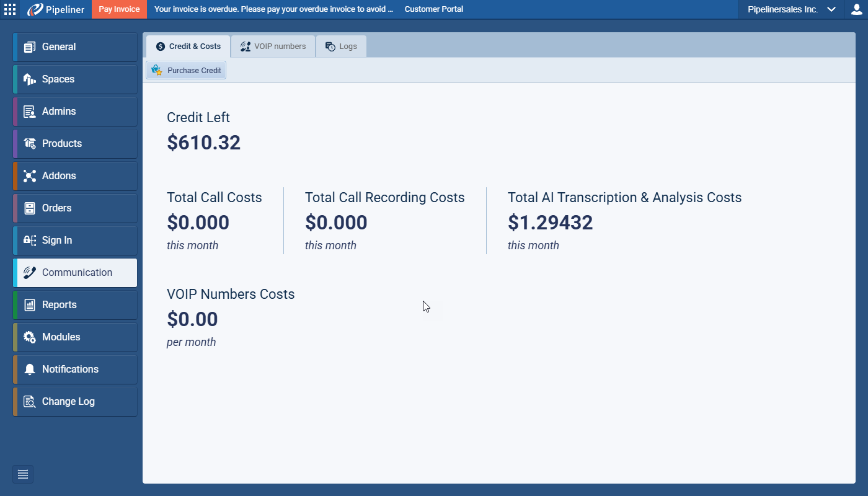Open the Customer Portal link

pyautogui.click(x=433, y=9)
